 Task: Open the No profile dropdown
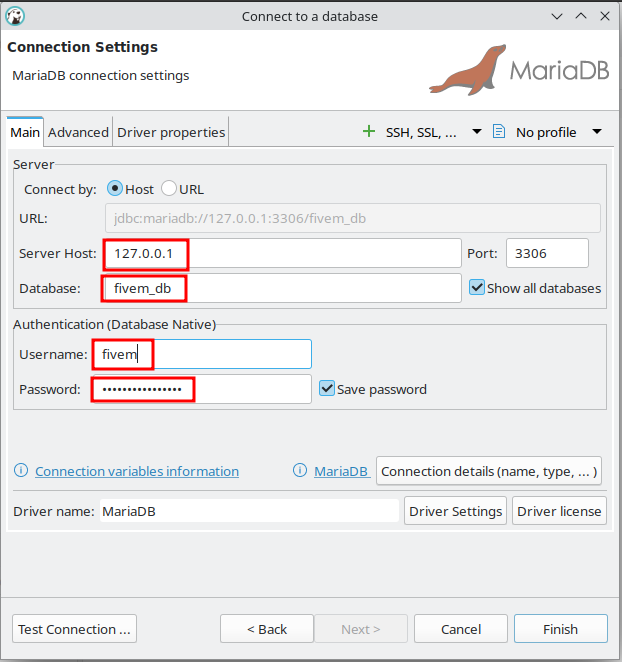point(597,132)
